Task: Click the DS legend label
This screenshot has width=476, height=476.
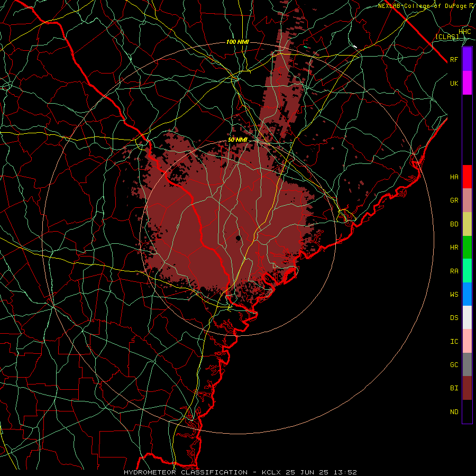Action: coord(454,318)
